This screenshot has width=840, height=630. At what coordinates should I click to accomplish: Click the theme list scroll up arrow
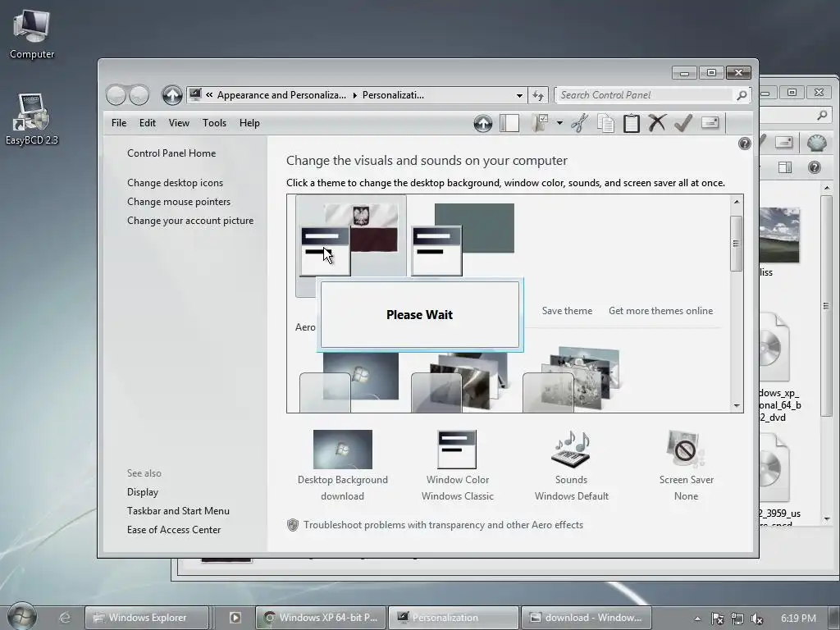click(x=736, y=202)
